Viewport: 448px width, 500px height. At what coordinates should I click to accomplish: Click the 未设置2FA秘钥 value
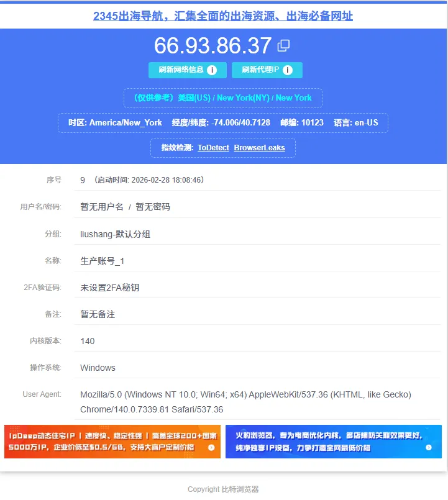pyautogui.click(x=110, y=288)
